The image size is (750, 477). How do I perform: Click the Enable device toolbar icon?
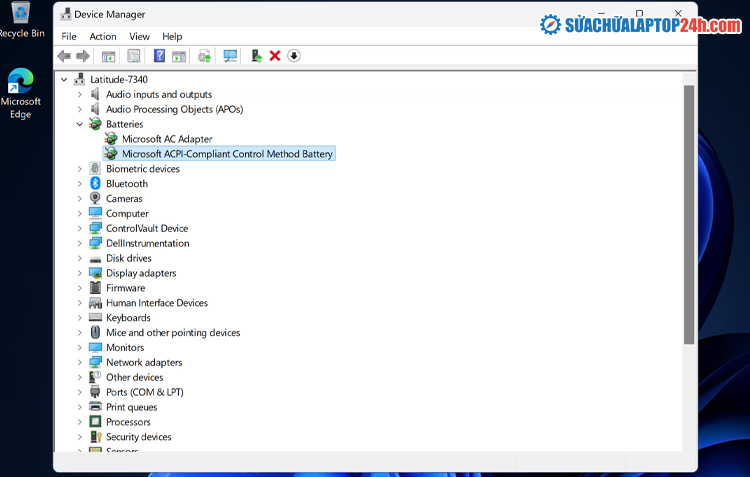[x=256, y=56]
